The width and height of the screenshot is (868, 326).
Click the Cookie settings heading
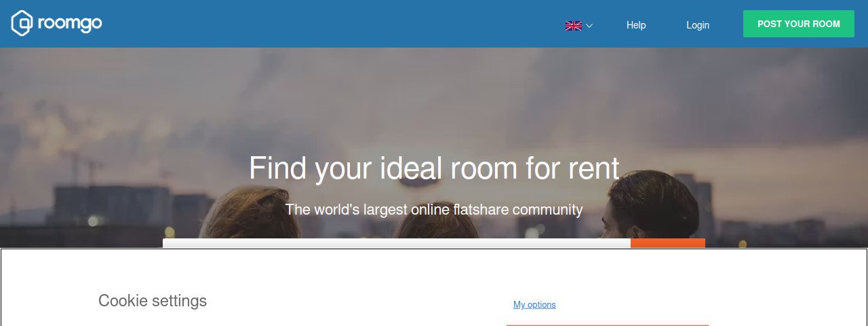click(153, 300)
